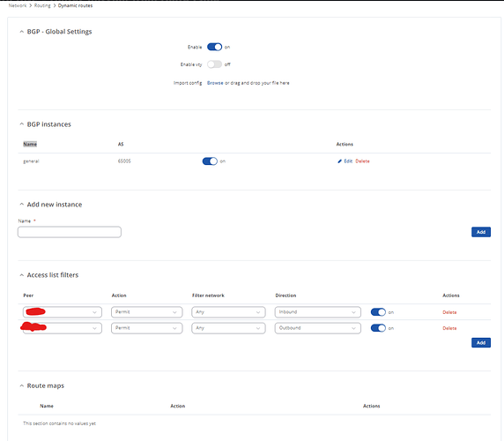Click 'This section contains no values yet' text
Screen dimensions: 504x441
59,423
